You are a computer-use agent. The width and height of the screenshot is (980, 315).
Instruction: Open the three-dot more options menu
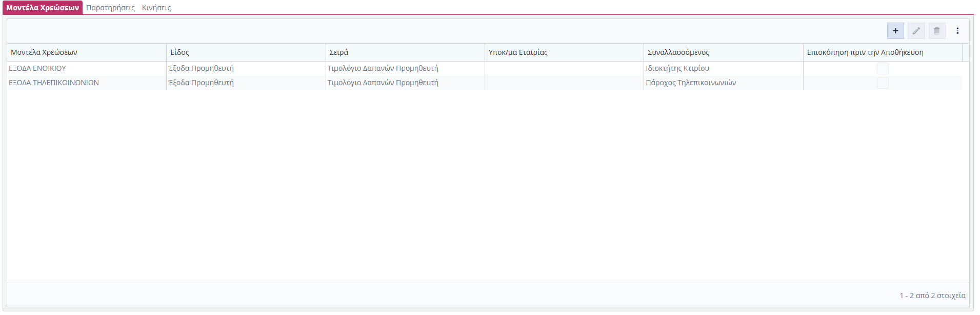957,31
